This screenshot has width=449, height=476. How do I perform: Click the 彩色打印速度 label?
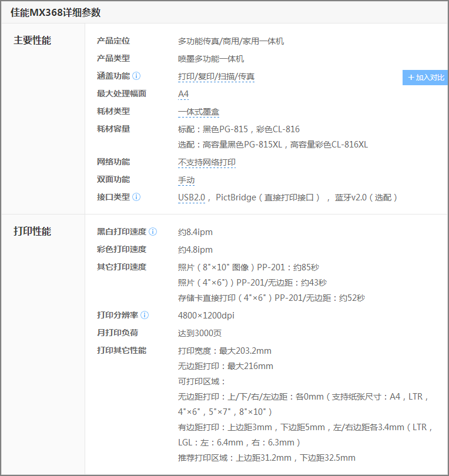tap(122, 249)
